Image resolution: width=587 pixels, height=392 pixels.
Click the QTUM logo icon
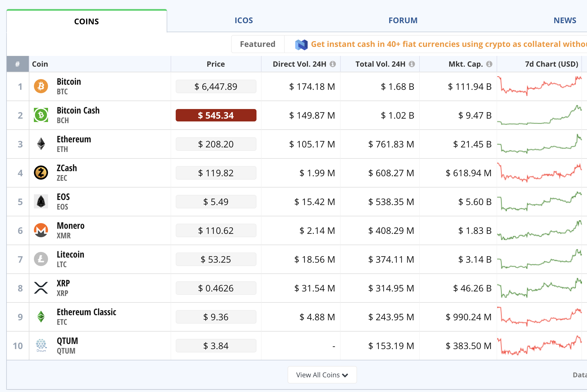[41, 345]
